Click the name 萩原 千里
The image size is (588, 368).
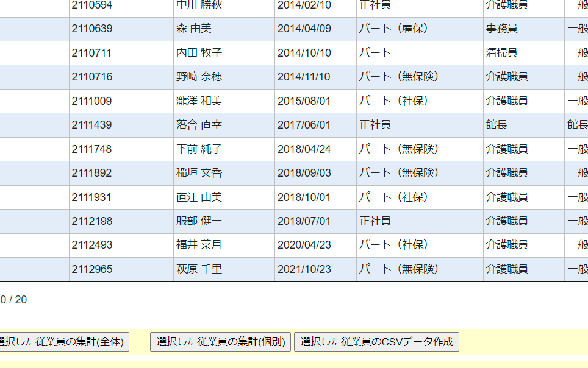click(x=199, y=269)
